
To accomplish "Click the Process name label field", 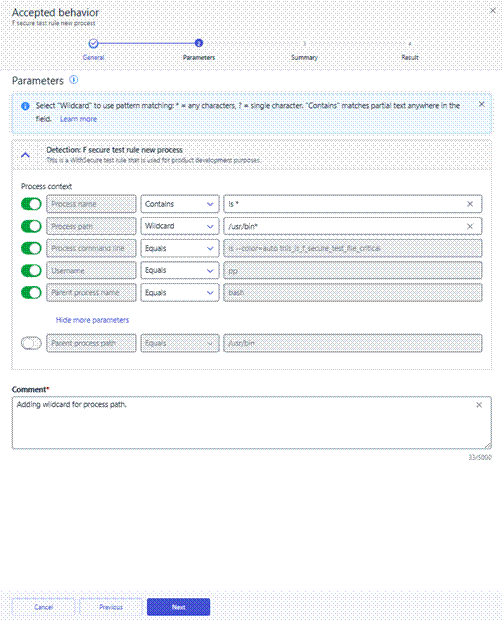I will tap(91, 204).
